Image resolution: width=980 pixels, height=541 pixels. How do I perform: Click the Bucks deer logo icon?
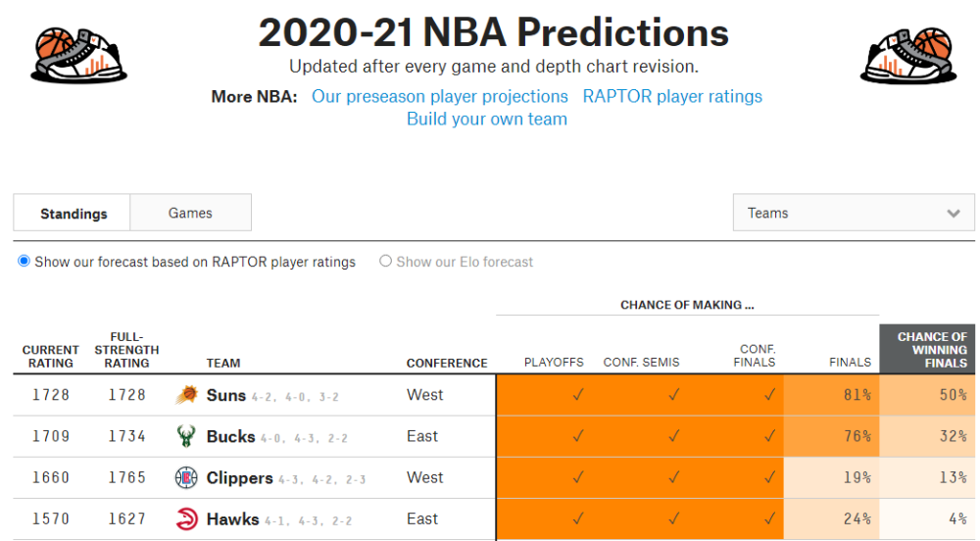(186, 436)
